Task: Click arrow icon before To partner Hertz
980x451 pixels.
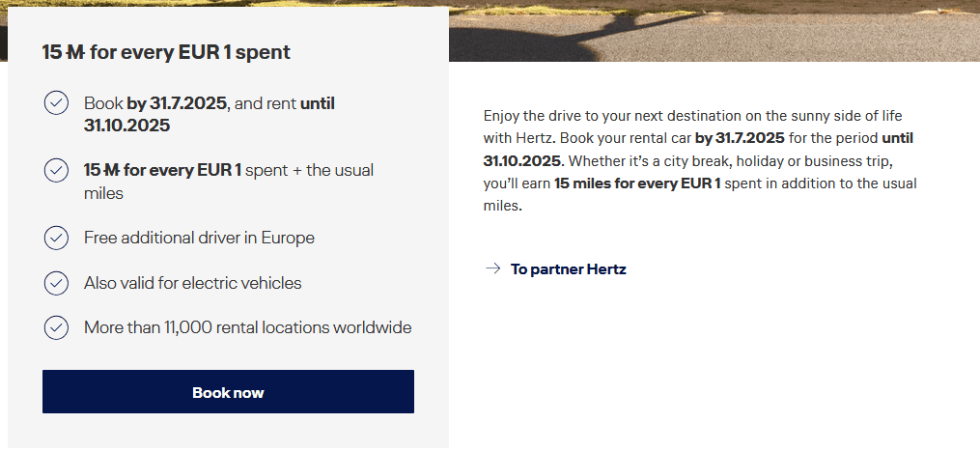Action: tap(492, 269)
